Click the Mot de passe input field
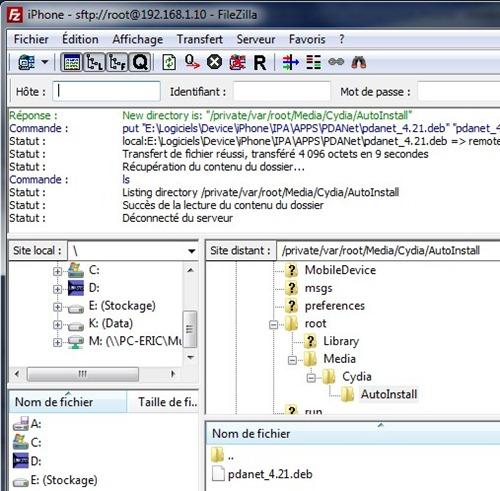The height and width of the screenshot is (491, 500). click(459, 91)
